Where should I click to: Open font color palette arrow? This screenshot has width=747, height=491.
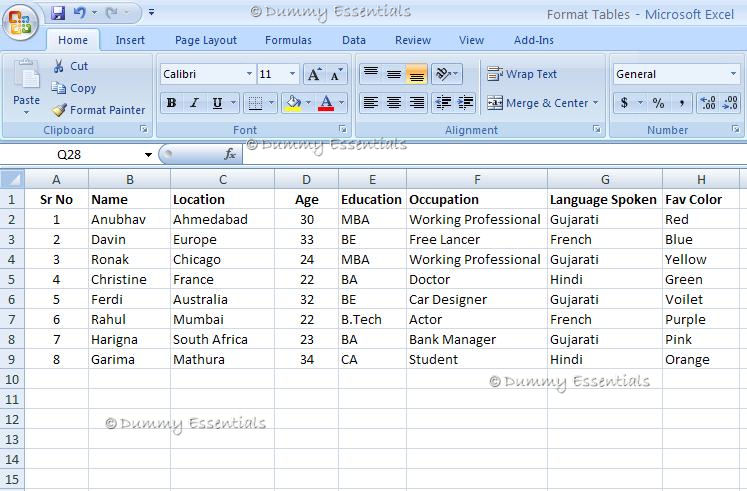click(x=342, y=103)
